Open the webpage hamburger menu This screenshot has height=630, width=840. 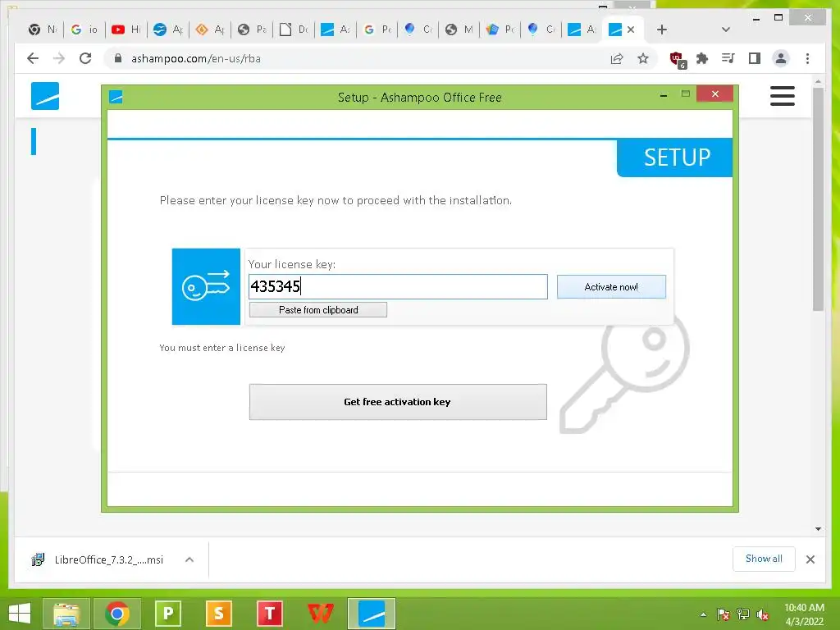click(x=782, y=96)
